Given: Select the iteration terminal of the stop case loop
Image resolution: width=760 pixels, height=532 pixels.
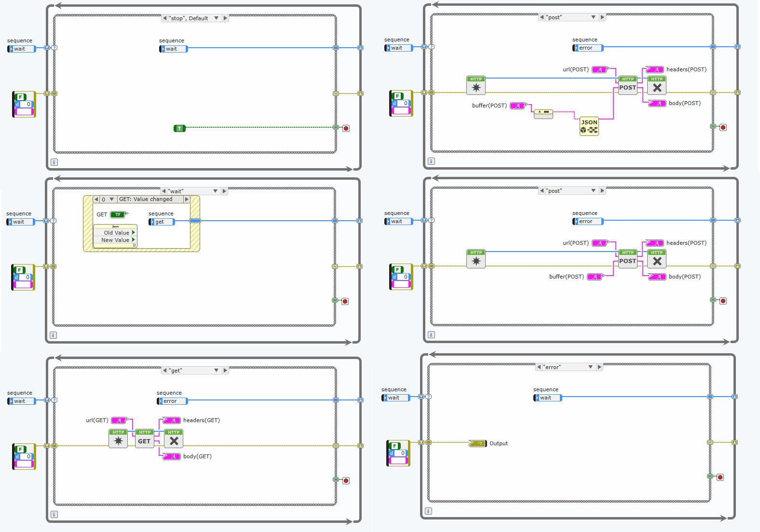Looking at the screenshot, I should coord(54,162).
